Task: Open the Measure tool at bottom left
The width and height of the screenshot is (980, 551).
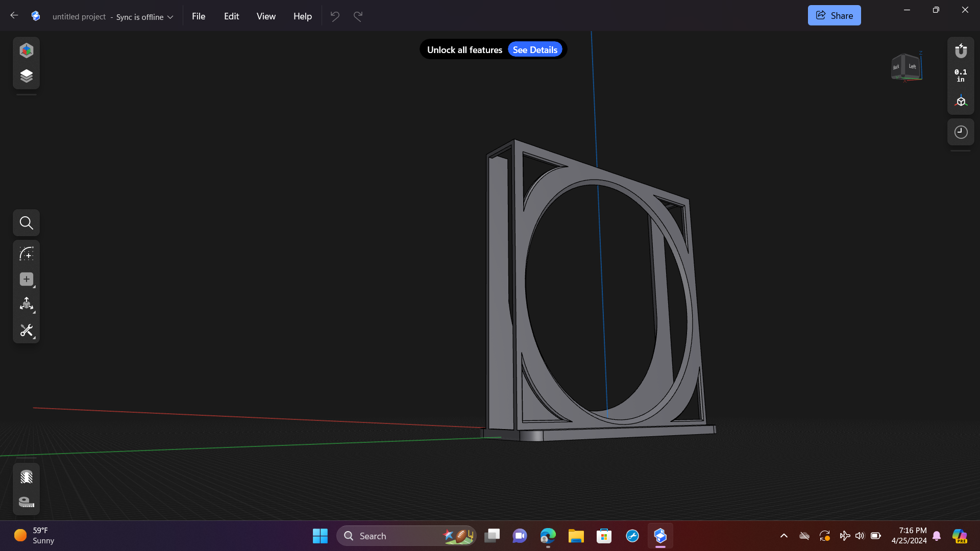Action: coord(26,502)
